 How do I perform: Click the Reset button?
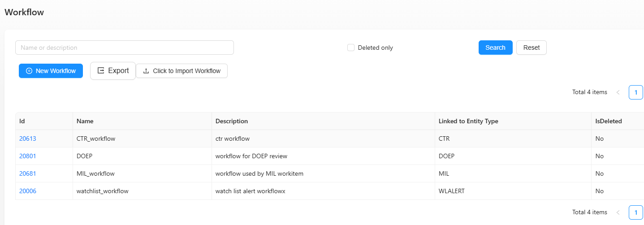point(532,48)
